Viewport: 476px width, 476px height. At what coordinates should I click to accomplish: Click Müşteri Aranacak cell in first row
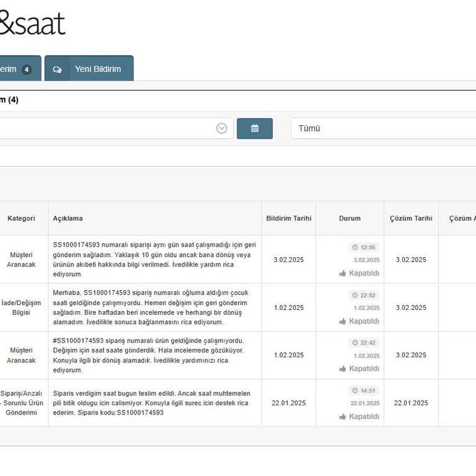[21, 260]
